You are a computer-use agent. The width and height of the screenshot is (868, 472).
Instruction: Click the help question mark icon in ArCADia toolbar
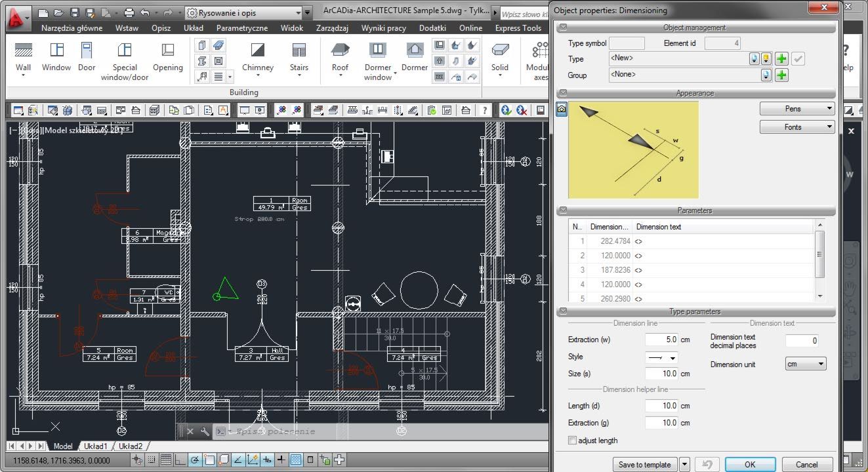(x=484, y=110)
